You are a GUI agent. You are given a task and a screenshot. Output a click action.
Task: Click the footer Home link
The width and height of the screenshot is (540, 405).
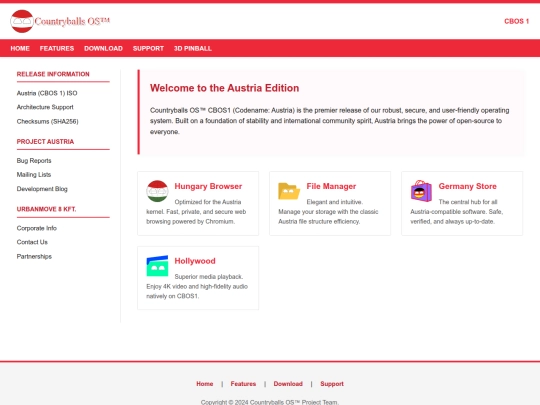(x=205, y=384)
